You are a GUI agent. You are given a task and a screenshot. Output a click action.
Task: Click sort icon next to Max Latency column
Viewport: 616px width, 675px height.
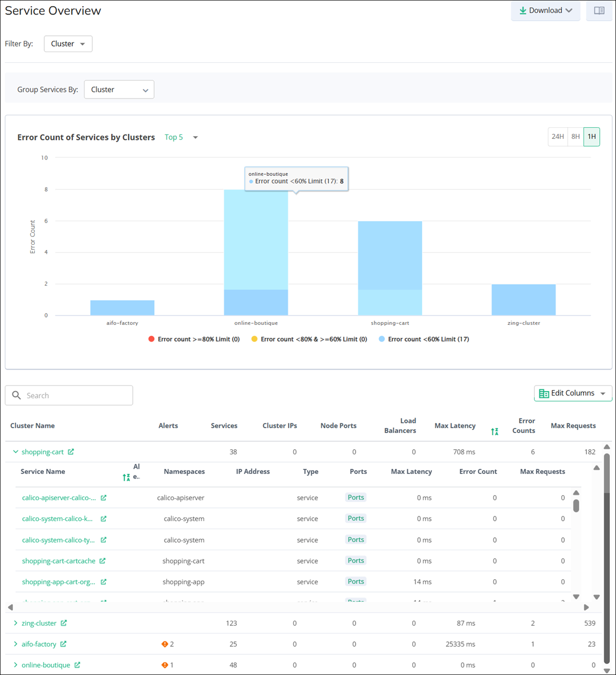pos(494,431)
